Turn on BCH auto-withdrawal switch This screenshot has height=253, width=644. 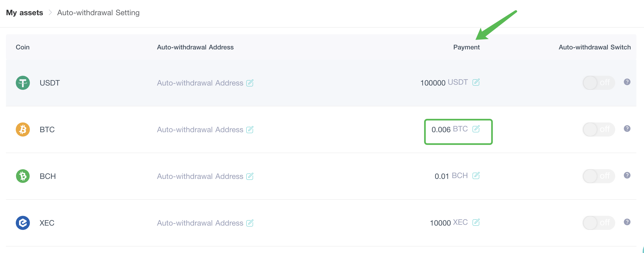[599, 176]
